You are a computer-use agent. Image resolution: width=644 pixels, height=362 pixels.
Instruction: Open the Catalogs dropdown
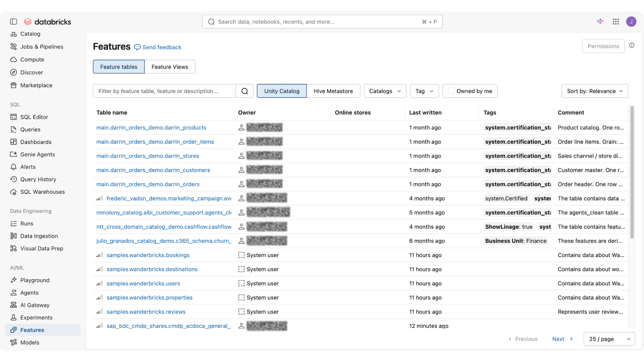pyautogui.click(x=385, y=91)
